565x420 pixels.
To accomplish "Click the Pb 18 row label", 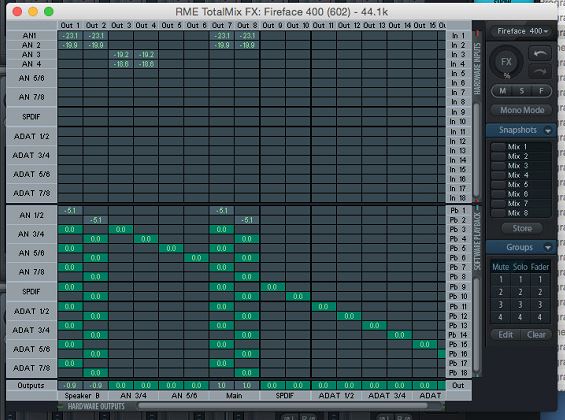I will [x=458, y=373].
